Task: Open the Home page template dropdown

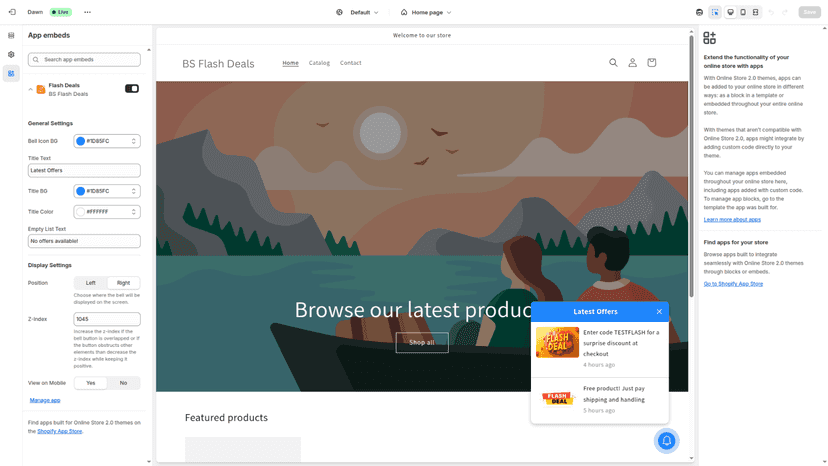Action: point(426,12)
